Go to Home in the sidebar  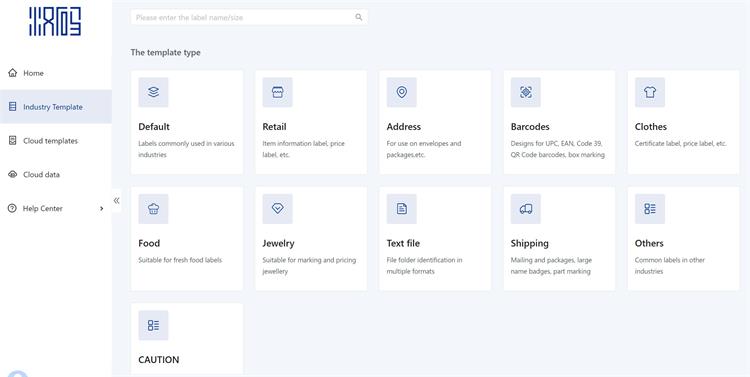coord(56,73)
